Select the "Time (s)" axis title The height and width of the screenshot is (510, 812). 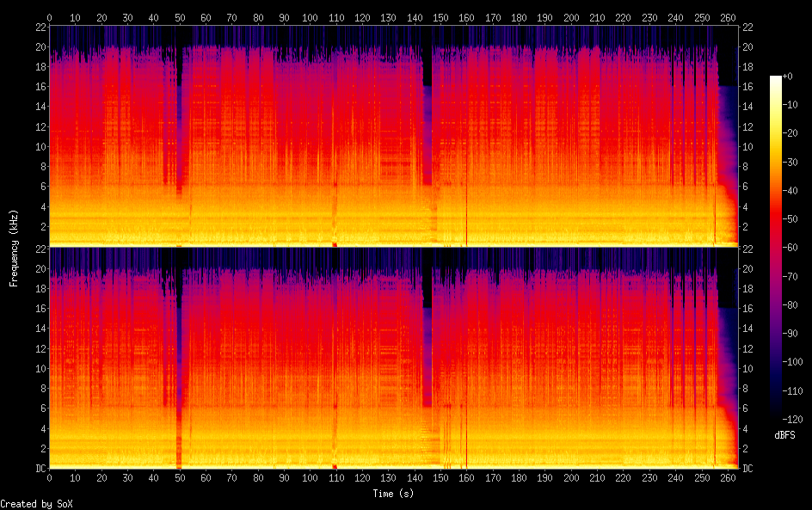coord(393,494)
